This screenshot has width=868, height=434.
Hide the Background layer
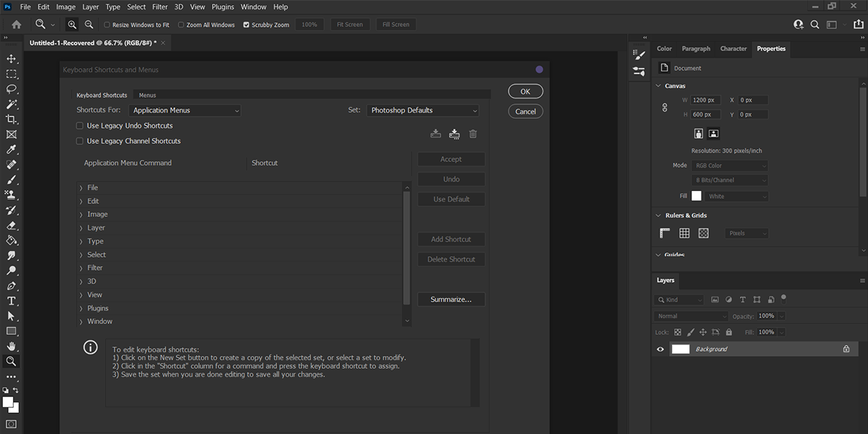[x=659, y=349]
